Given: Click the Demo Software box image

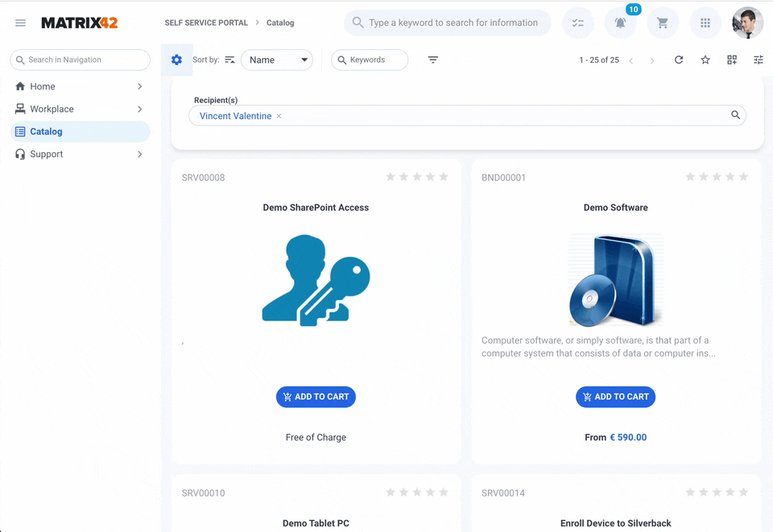Looking at the screenshot, I should [x=616, y=280].
